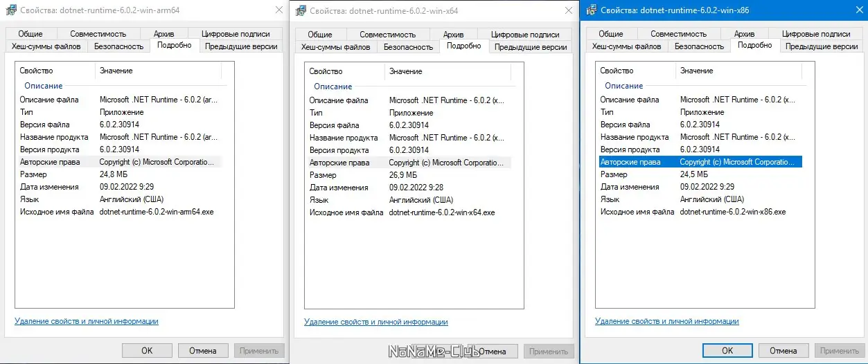The width and height of the screenshot is (868, 364).
Task: Switch to Архив tab in arm64 window
Action: point(163,34)
